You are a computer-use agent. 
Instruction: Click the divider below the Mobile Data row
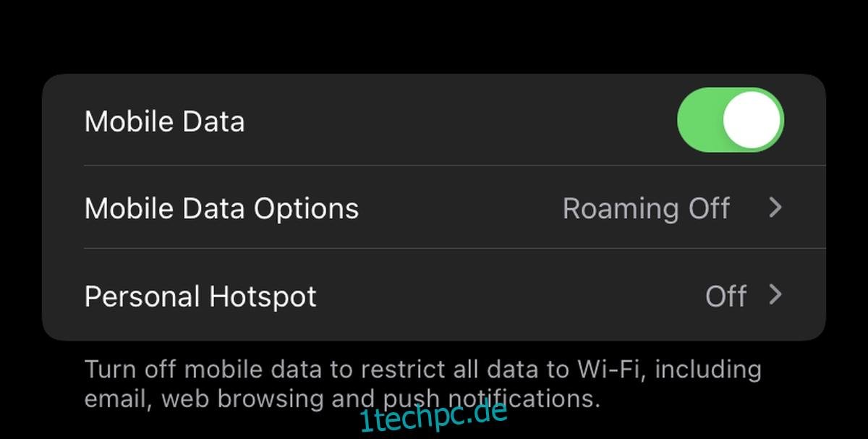[x=455, y=166]
